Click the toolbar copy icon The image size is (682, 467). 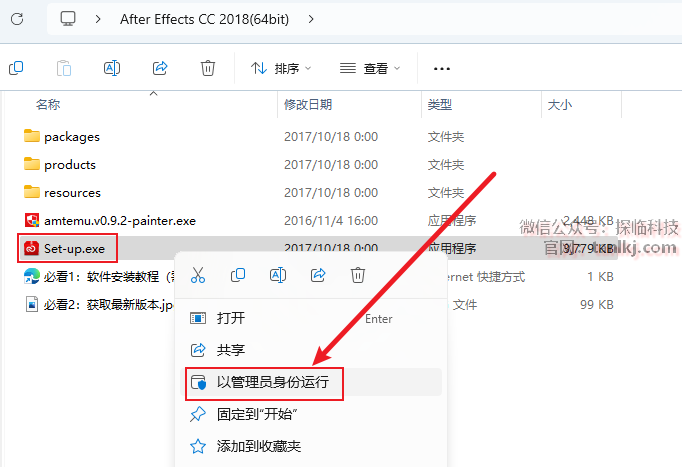[x=16, y=68]
